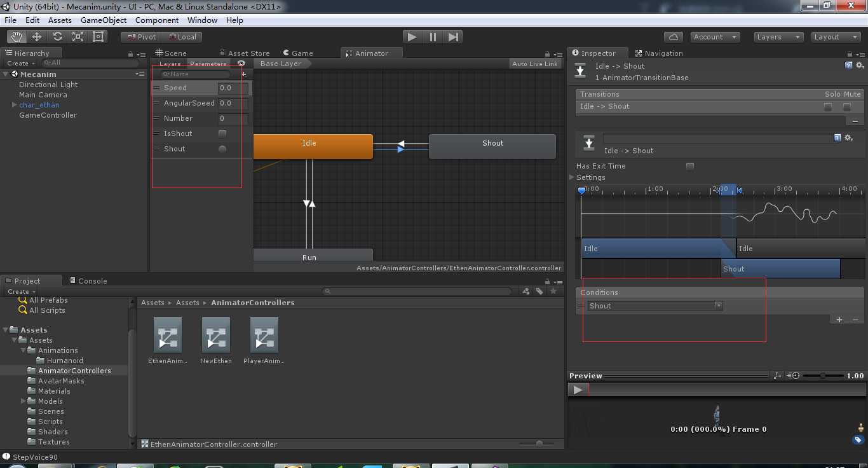Click the parameter Name search field
Screen dimensions: 868x468
[195, 74]
